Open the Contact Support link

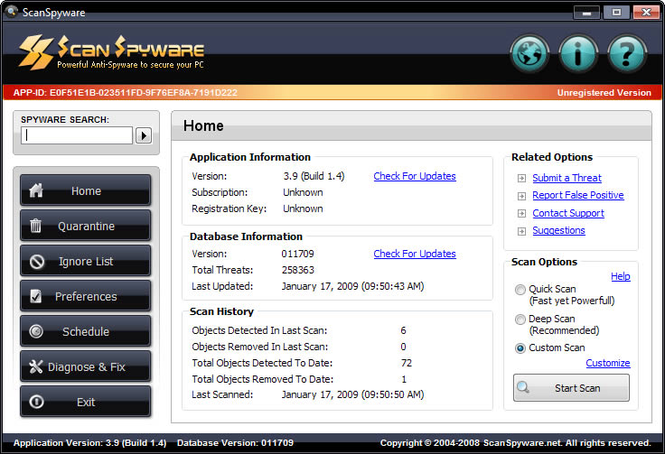568,213
